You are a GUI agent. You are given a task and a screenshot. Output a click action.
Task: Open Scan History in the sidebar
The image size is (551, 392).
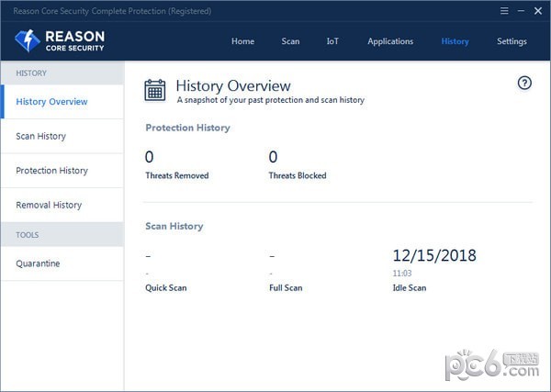click(x=62, y=136)
